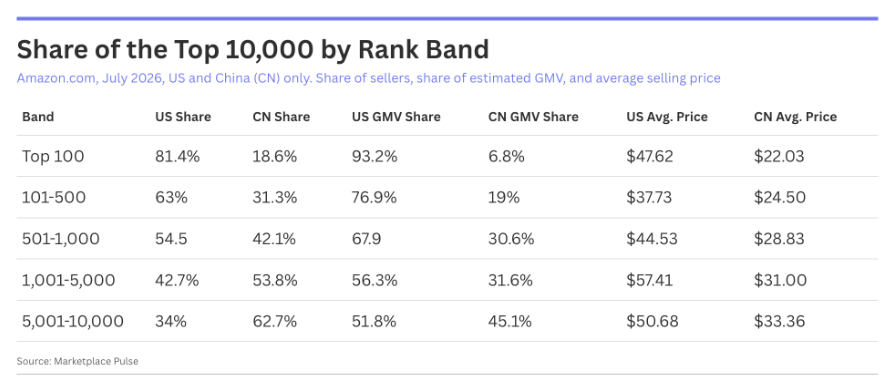This screenshot has height=390, width=894.
Task: Click the Source: Marketplace Pulse text
Action: pos(78,361)
